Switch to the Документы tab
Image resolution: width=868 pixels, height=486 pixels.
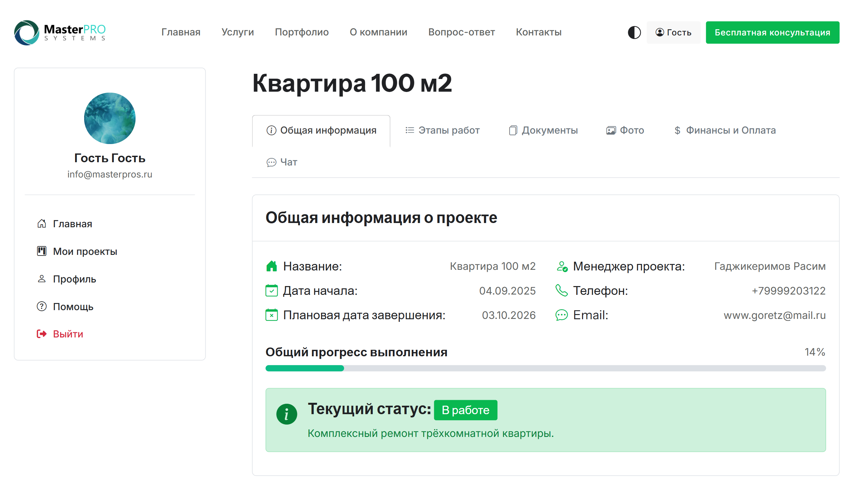tap(543, 130)
